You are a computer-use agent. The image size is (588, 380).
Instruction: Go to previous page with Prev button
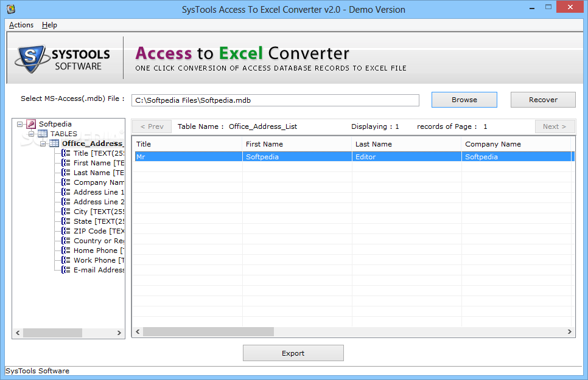(152, 126)
